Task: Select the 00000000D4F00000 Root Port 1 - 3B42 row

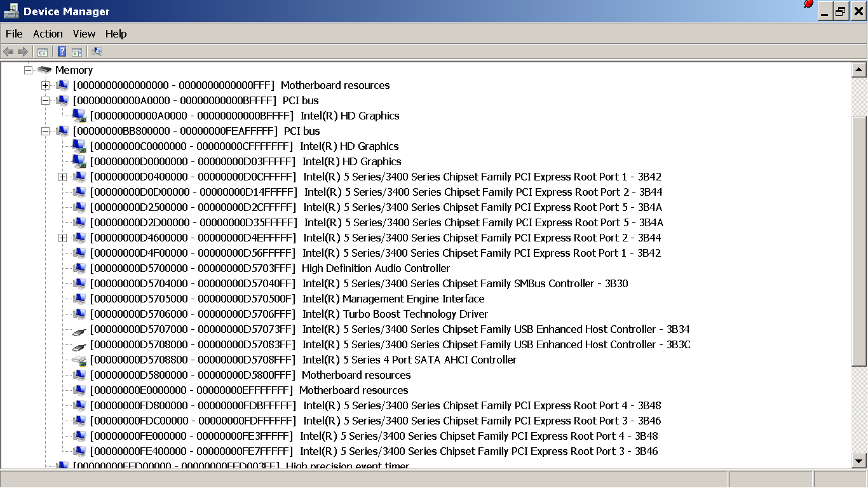Action: tap(376, 253)
